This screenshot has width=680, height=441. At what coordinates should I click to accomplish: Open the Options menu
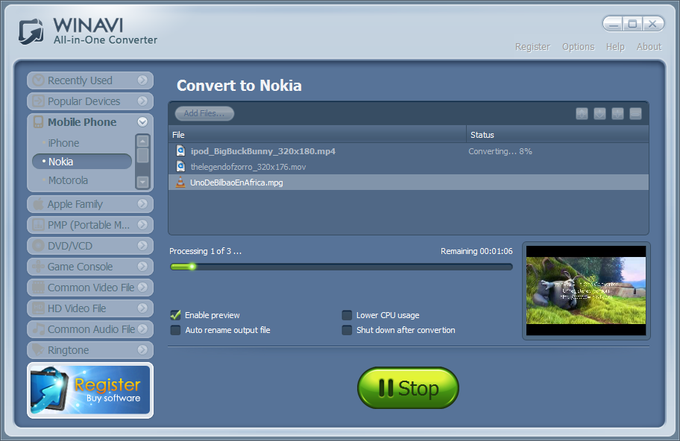pos(578,47)
